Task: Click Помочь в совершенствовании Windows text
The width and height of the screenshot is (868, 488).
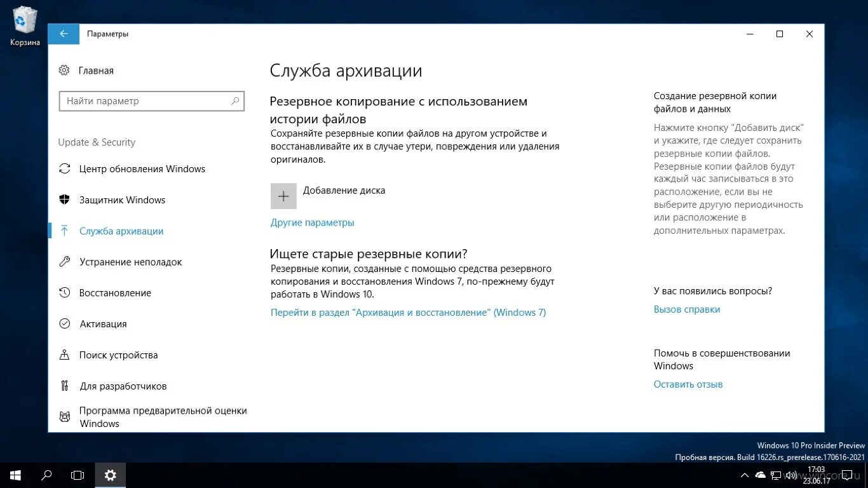Action: (x=722, y=360)
